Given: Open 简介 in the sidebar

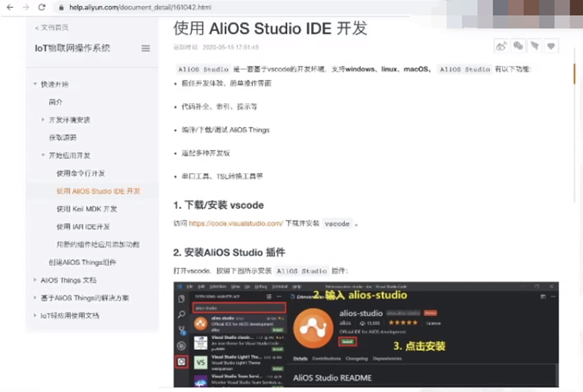Looking at the screenshot, I should (x=56, y=102).
